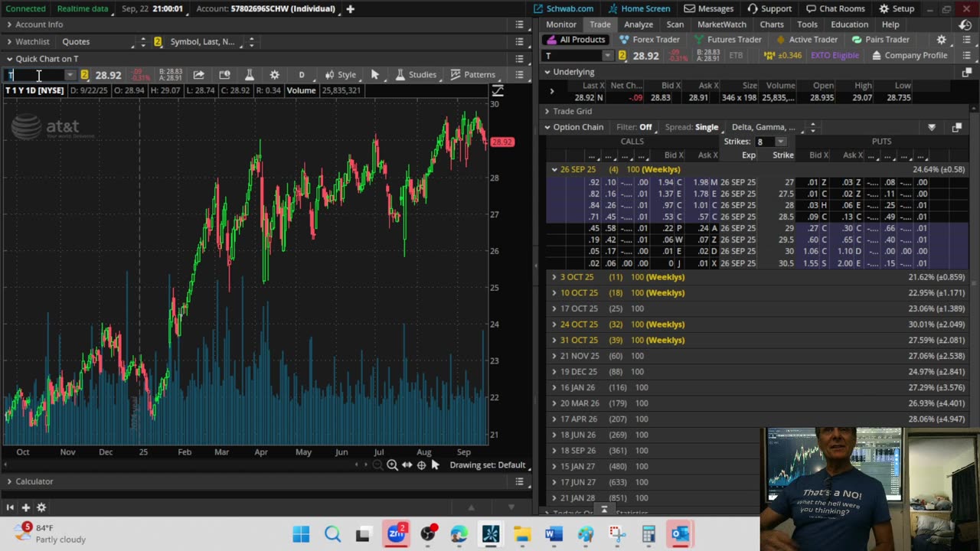Select the Active Trader subtab
The height and width of the screenshot is (551, 980).
point(806,40)
